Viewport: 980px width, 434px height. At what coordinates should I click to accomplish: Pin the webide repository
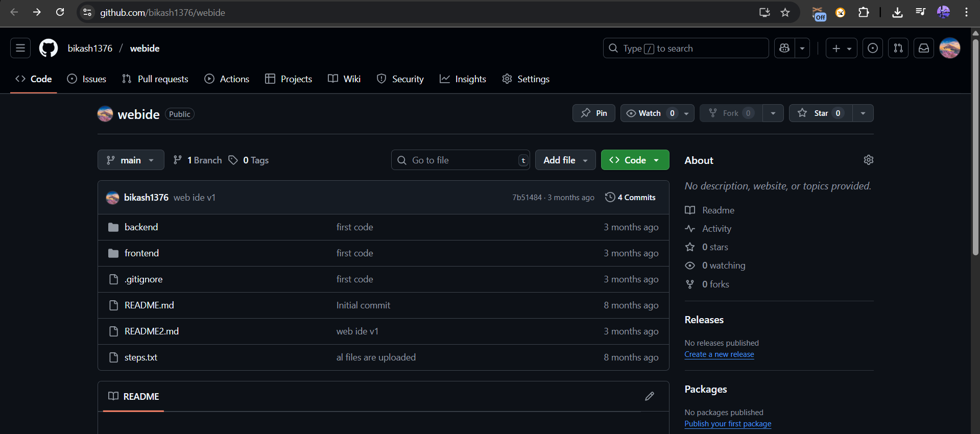click(593, 113)
